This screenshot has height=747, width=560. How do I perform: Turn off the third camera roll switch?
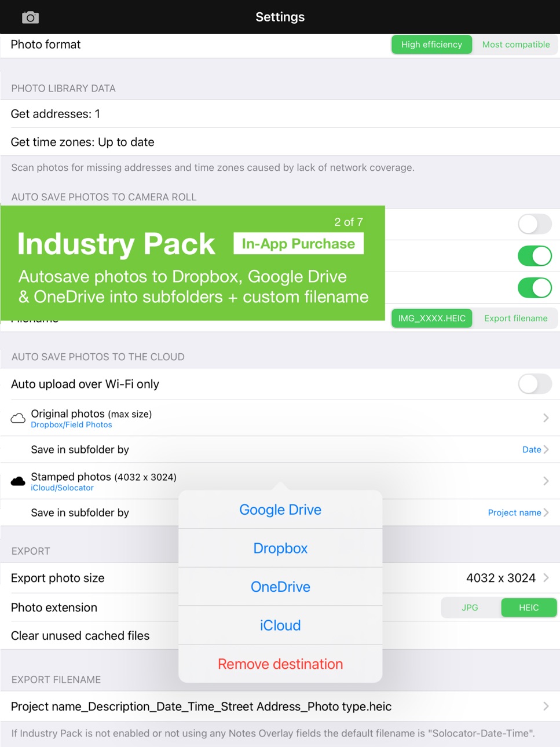point(535,288)
